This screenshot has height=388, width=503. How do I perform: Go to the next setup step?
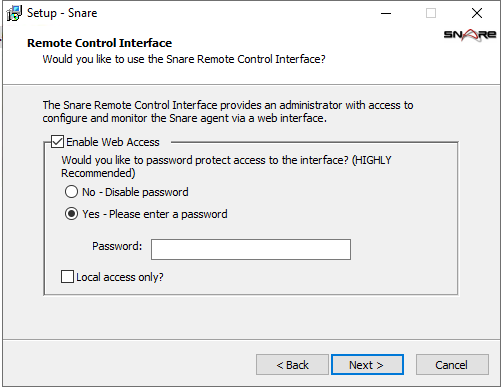click(367, 365)
